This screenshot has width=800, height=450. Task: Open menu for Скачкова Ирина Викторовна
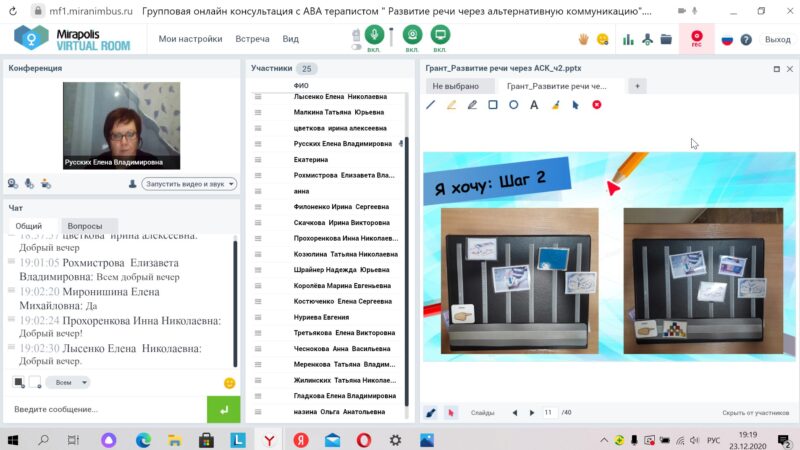pos(258,222)
